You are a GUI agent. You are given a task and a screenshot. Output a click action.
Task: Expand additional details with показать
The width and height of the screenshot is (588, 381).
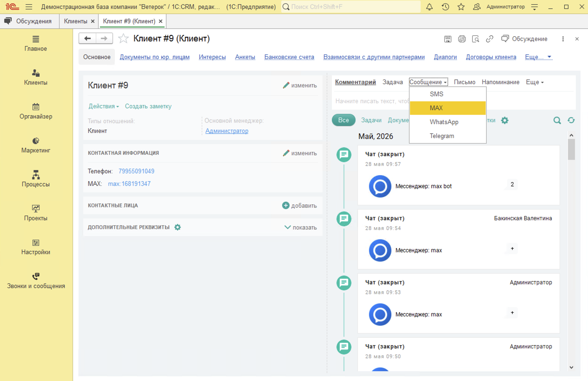click(301, 227)
